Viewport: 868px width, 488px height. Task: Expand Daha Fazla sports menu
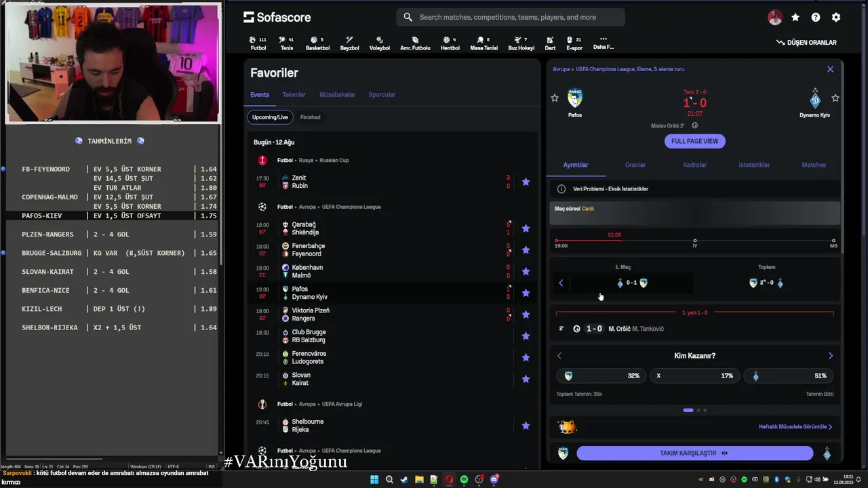(603, 43)
